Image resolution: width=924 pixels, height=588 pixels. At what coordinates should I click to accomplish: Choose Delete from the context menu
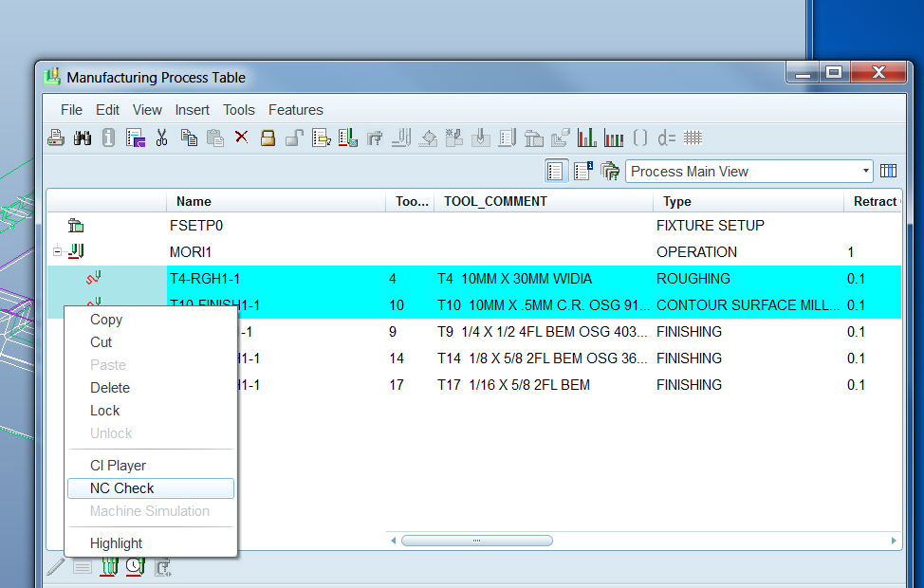151,388
